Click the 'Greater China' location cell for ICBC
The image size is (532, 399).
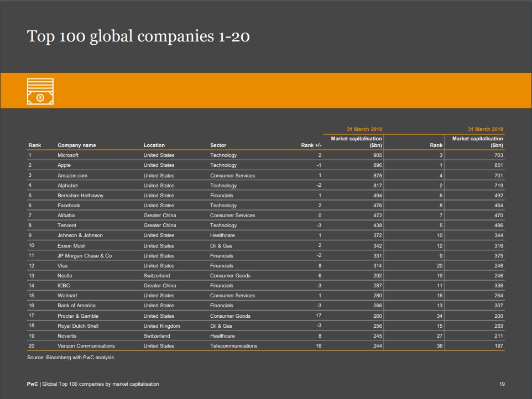point(160,286)
